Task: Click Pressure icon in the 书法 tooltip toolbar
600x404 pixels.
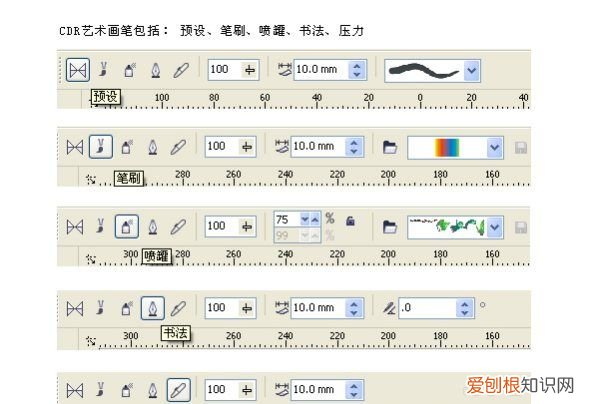Action: tap(178, 309)
